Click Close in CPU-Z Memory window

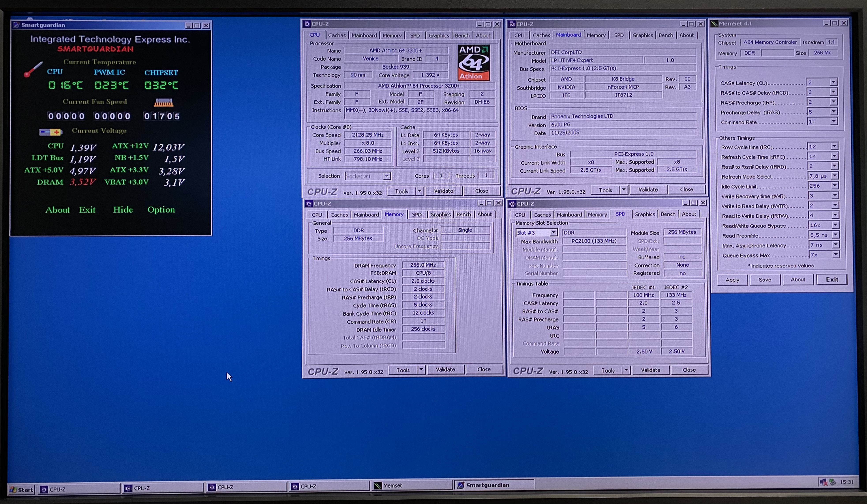(484, 369)
